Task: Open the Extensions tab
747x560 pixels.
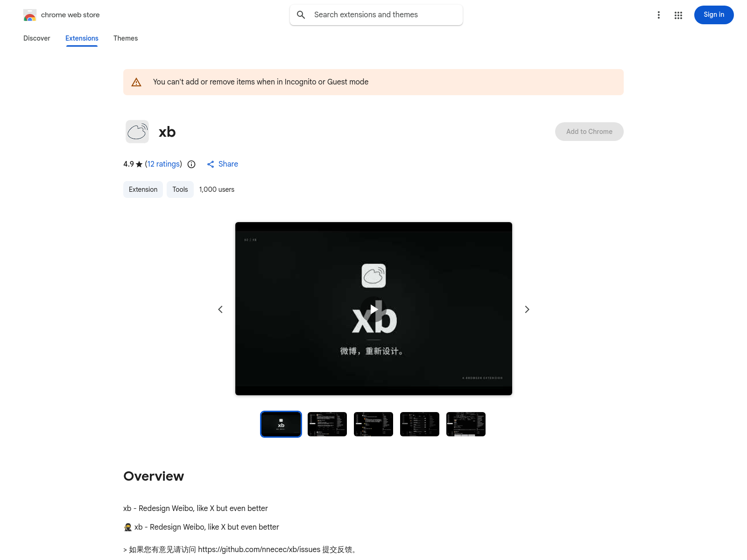Action: coord(82,38)
